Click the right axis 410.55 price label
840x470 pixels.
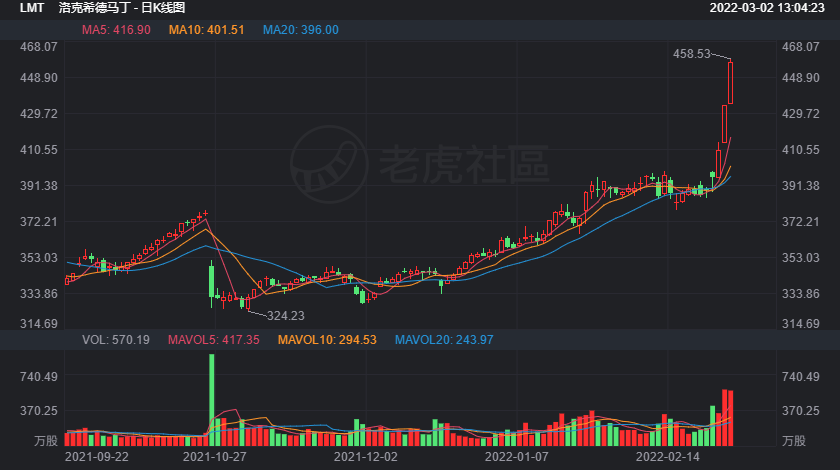point(800,150)
